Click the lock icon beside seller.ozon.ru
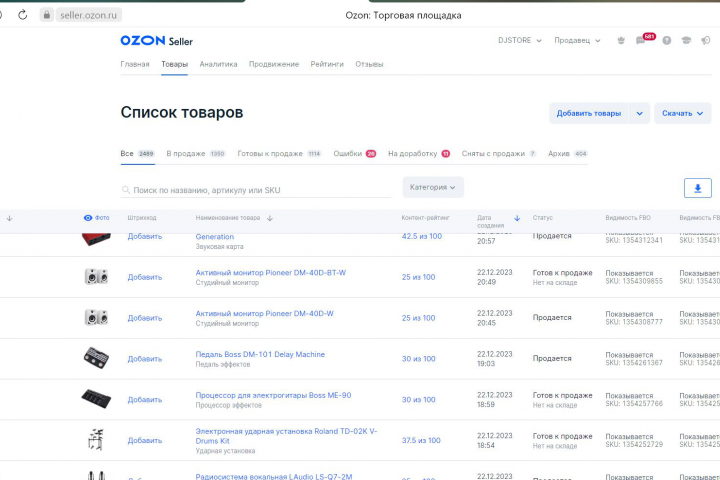The image size is (720, 480). [46, 15]
